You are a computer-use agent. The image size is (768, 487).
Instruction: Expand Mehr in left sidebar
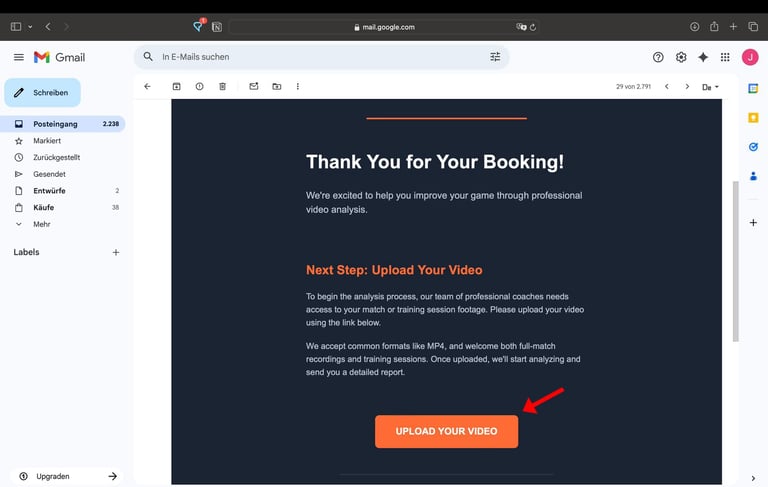point(41,224)
